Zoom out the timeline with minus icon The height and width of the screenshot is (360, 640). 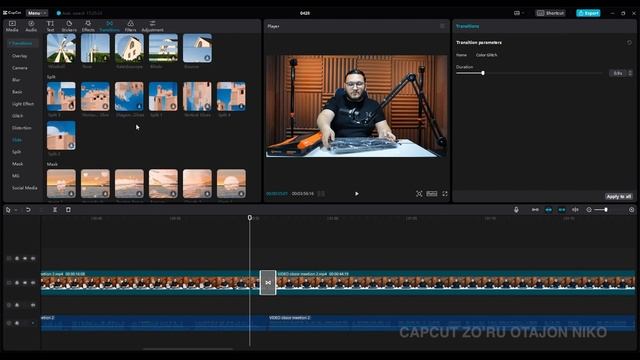[589, 210]
